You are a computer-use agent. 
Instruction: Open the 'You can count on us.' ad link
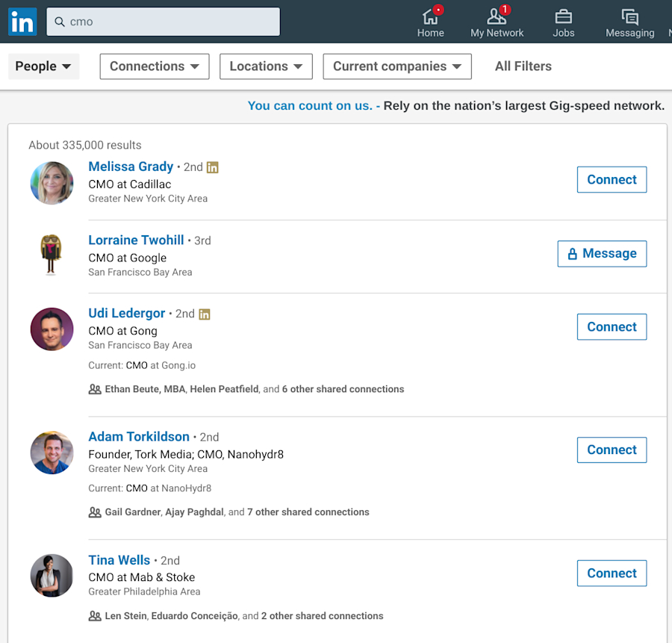click(311, 105)
